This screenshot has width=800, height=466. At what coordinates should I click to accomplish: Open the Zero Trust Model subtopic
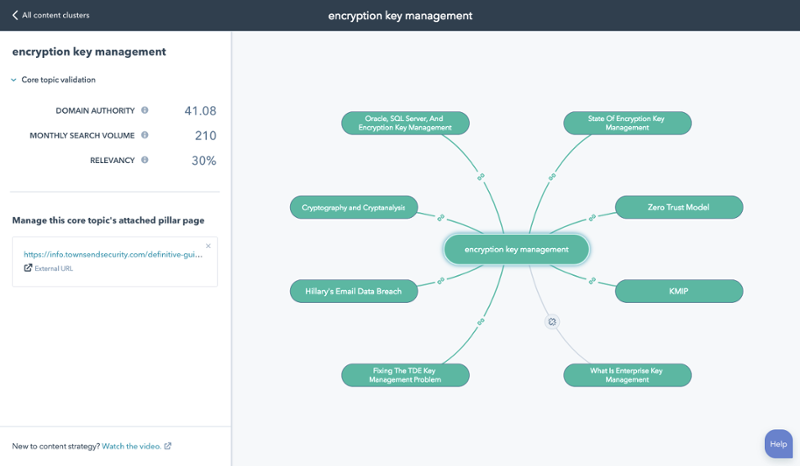pyautogui.click(x=678, y=207)
